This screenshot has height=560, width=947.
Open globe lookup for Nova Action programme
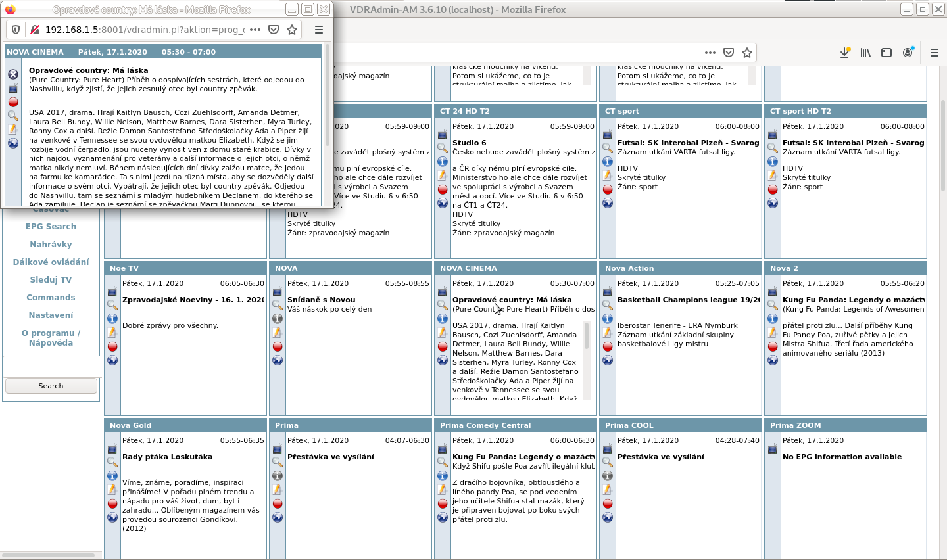(x=608, y=360)
